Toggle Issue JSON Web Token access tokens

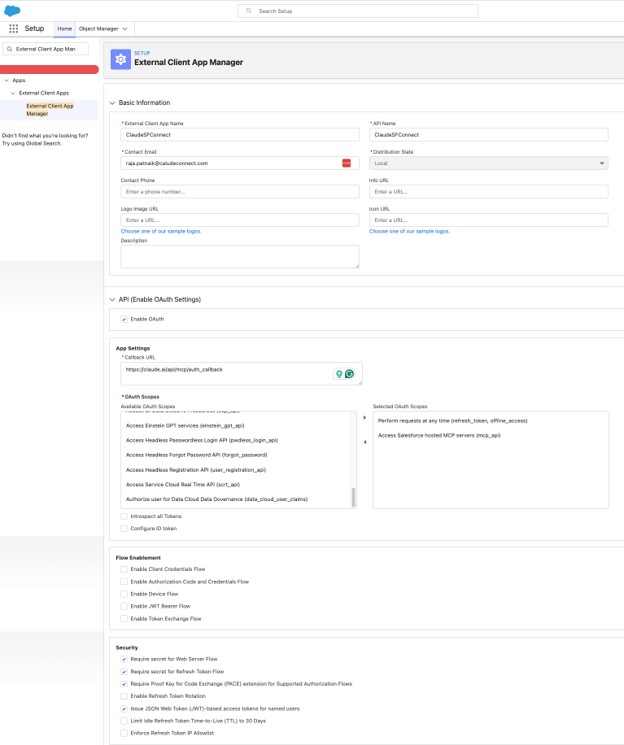pos(124,708)
